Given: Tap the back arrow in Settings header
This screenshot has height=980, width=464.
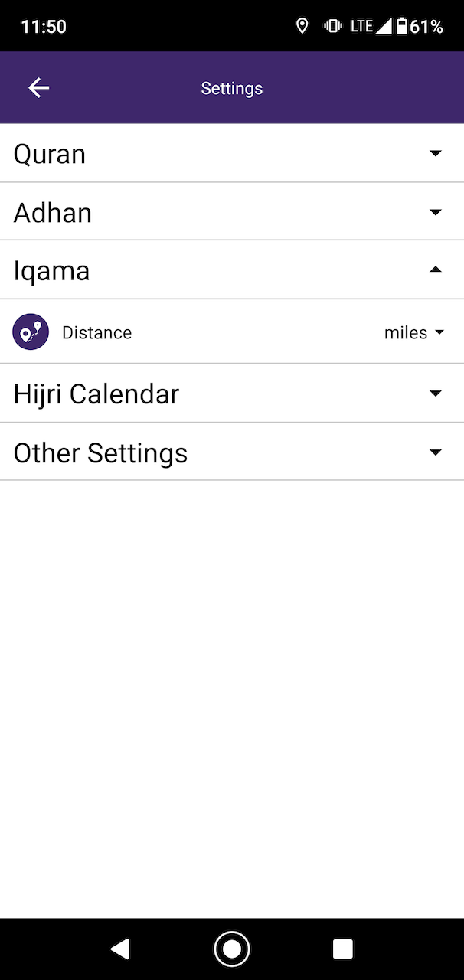Looking at the screenshot, I should click(x=39, y=88).
